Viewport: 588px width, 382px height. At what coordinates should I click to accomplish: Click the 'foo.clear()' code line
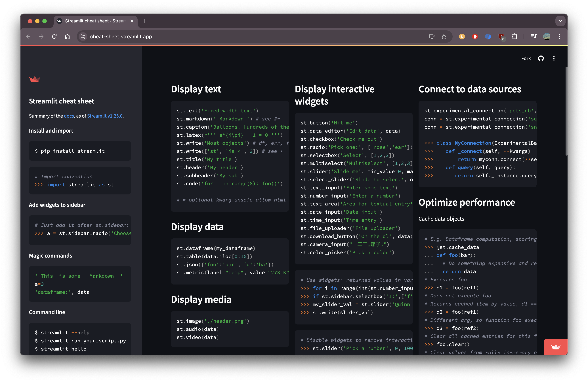coord(447,344)
